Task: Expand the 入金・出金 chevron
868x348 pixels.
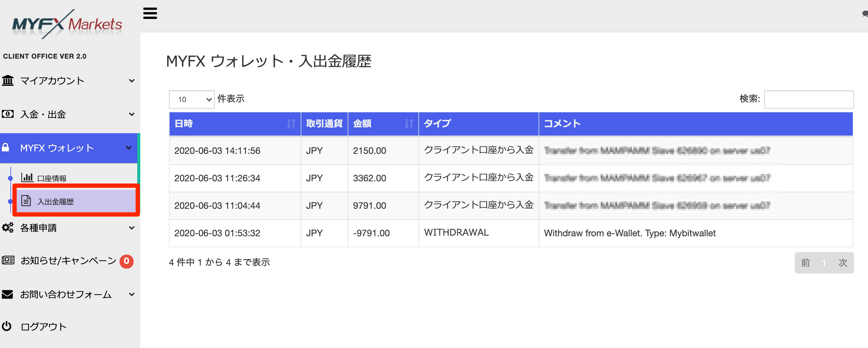Action: (132, 114)
